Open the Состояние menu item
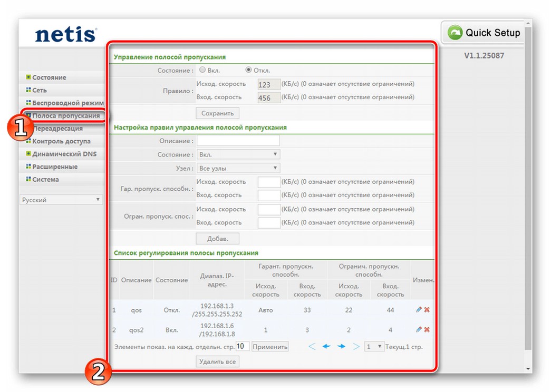The height and width of the screenshot is (392, 551). [x=49, y=77]
